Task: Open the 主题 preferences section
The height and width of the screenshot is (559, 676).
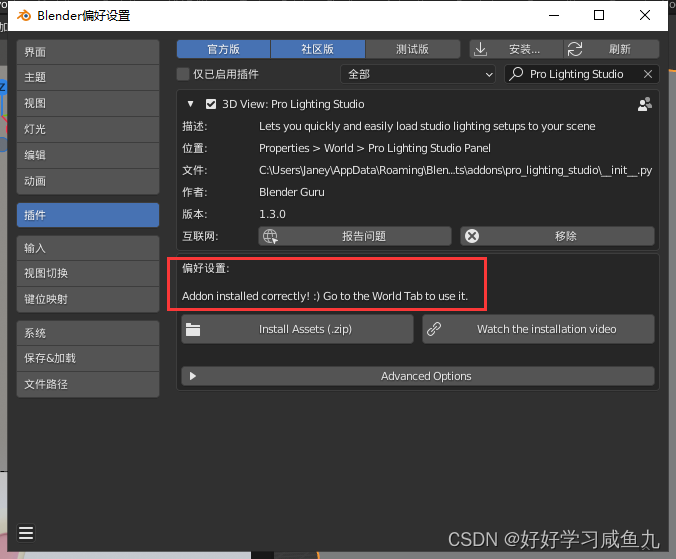Action: [88, 78]
